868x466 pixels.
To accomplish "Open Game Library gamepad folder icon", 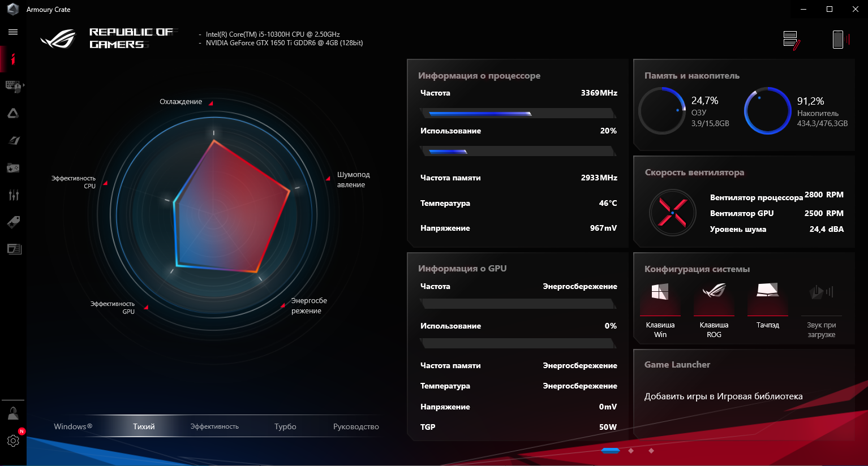I will (x=13, y=167).
